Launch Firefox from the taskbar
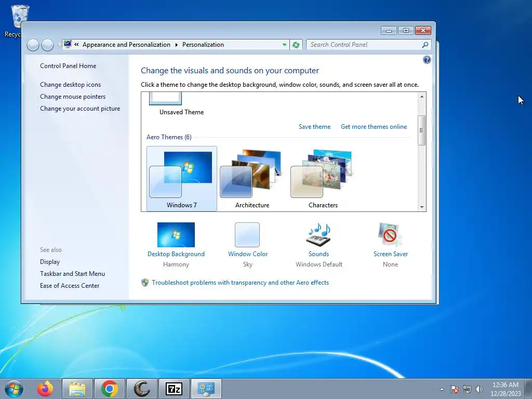 (46, 389)
